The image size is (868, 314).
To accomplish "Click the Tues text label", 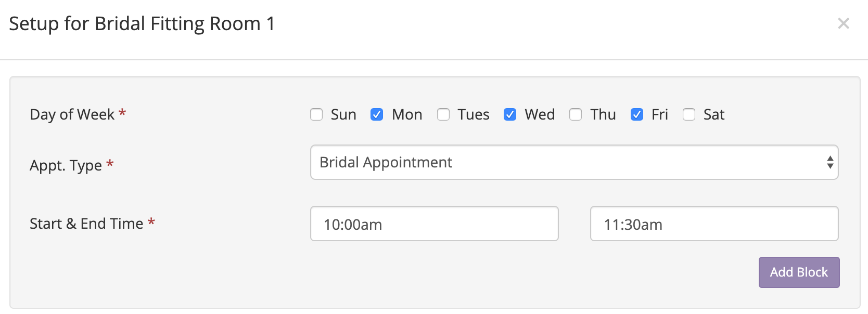I will tap(474, 114).
